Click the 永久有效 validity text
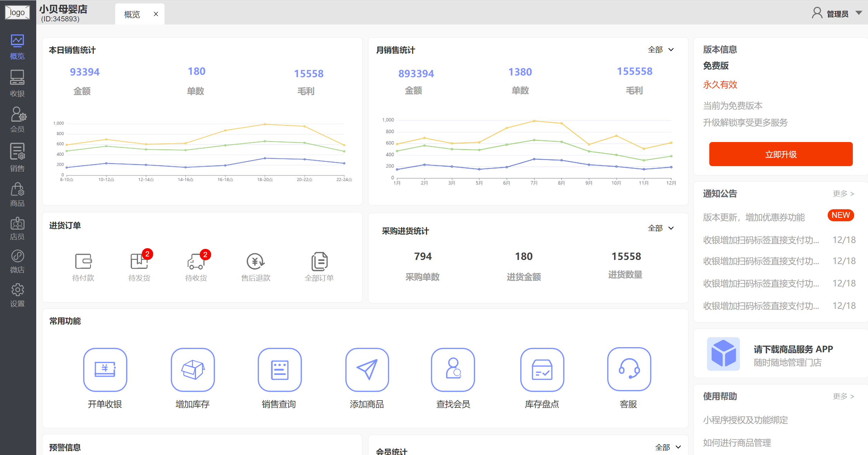Screen dimensions: 868x455 click(x=720, y=84)
